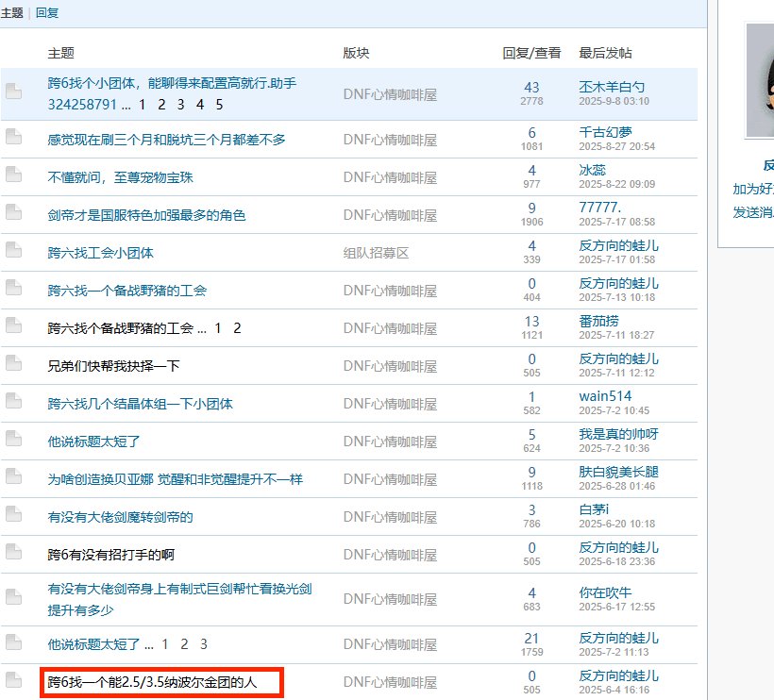The height and width of the screenshot is (700, 774).
Task: Open last poster 白茅i profile
Action: pyautogui.click(x=594, y=509)
